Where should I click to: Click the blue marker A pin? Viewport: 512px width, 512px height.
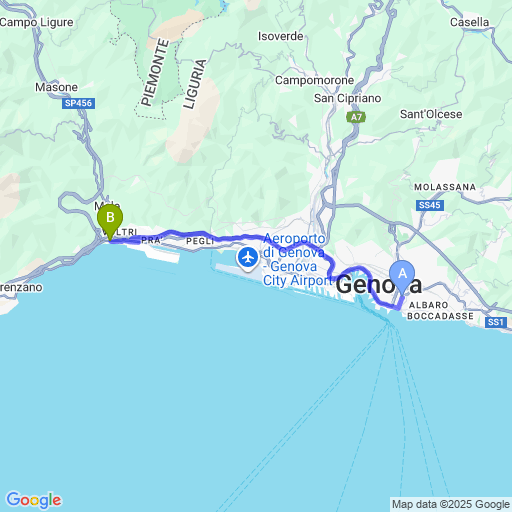(402, 277)
